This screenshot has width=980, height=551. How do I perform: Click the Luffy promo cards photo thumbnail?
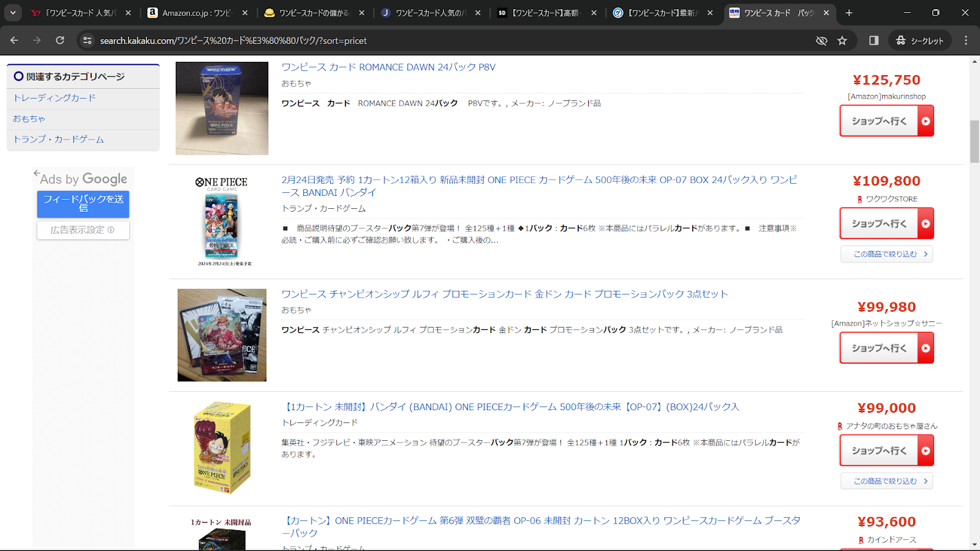point(222,335)
